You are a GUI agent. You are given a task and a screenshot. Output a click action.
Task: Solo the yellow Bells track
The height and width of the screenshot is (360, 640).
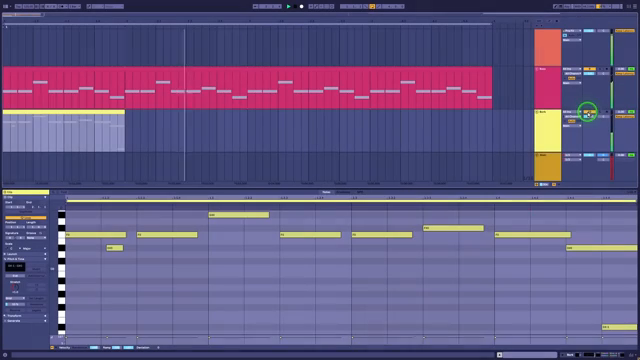600,112
